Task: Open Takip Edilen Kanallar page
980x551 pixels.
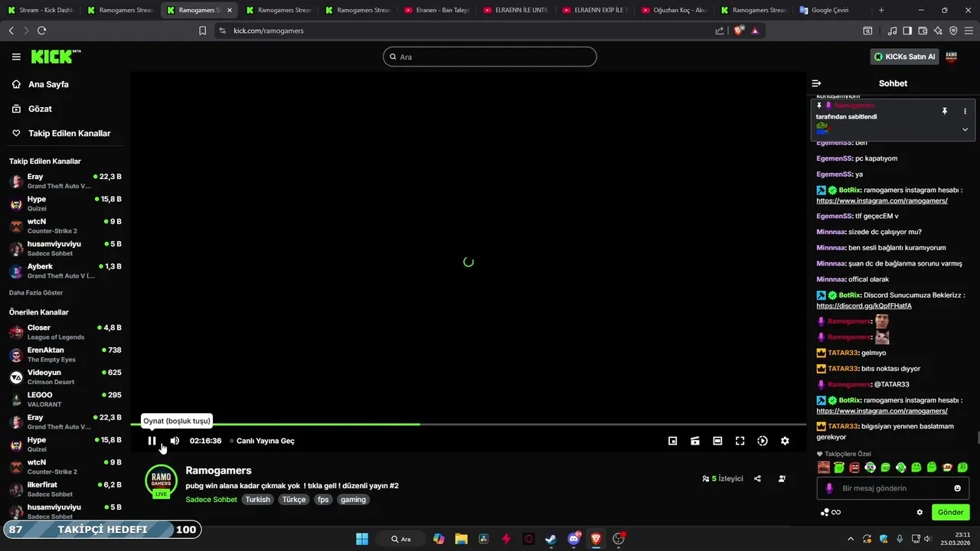Action: click(69, 133)
